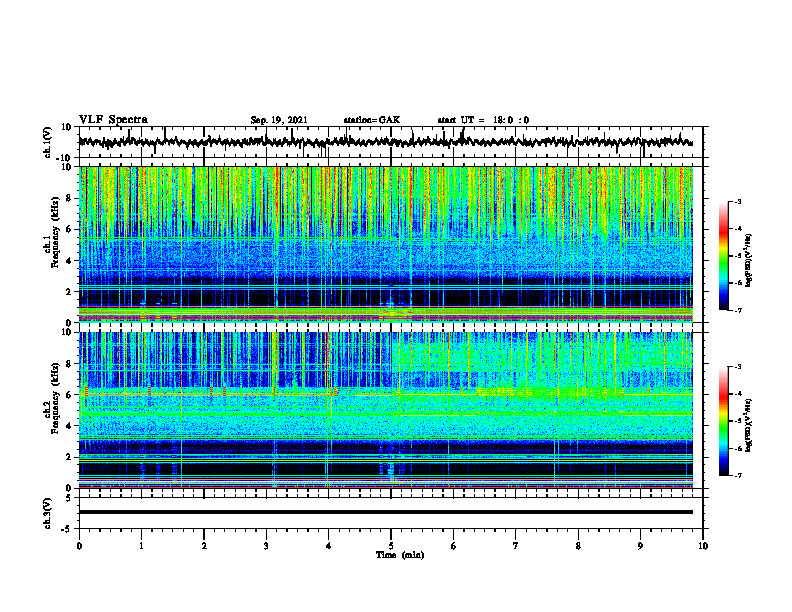Viewport: 792px width, 612px height.
Task: Click the 'VLF Spectra' title text
Action: click(x=113, y=119)
